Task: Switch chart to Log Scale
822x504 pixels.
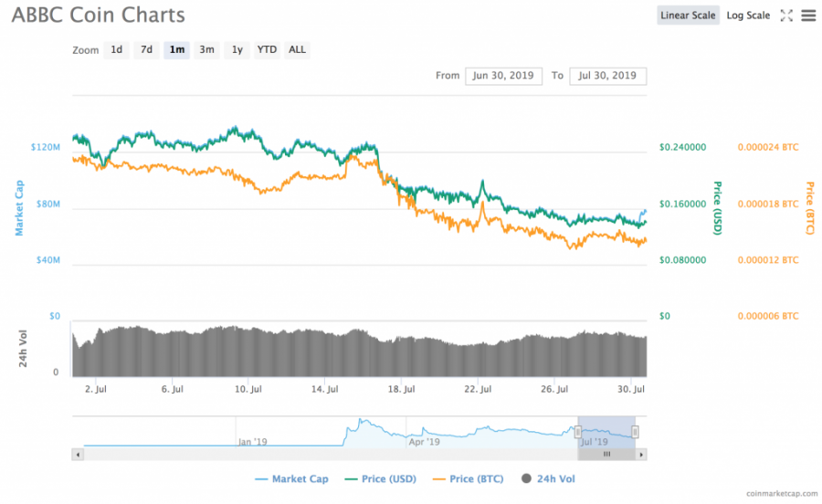Action: [748, 16]
